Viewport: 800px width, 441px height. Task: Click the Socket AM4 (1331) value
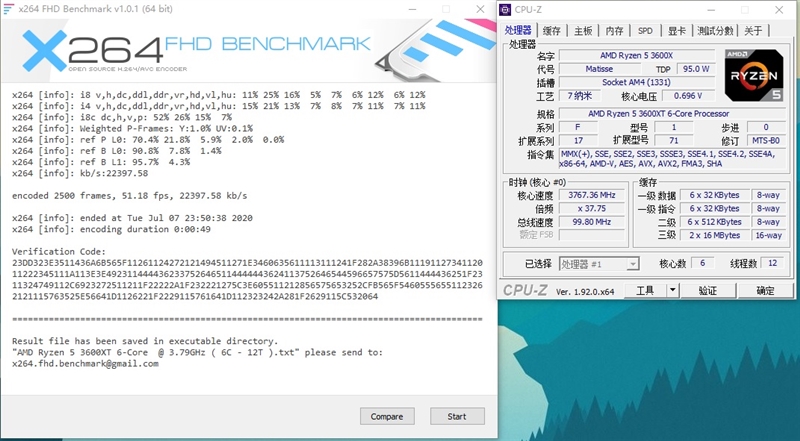click(x=636, y=82)
